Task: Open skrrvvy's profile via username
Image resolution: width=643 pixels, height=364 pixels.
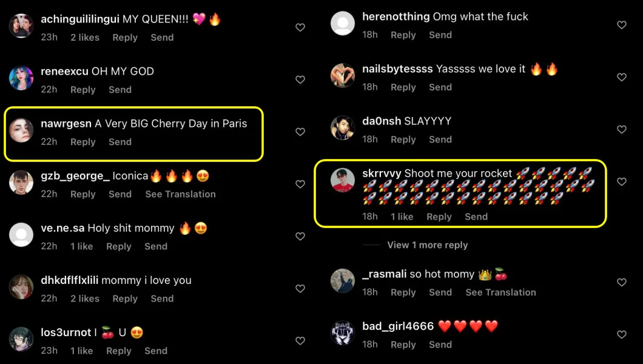Action: pos(382,174)
